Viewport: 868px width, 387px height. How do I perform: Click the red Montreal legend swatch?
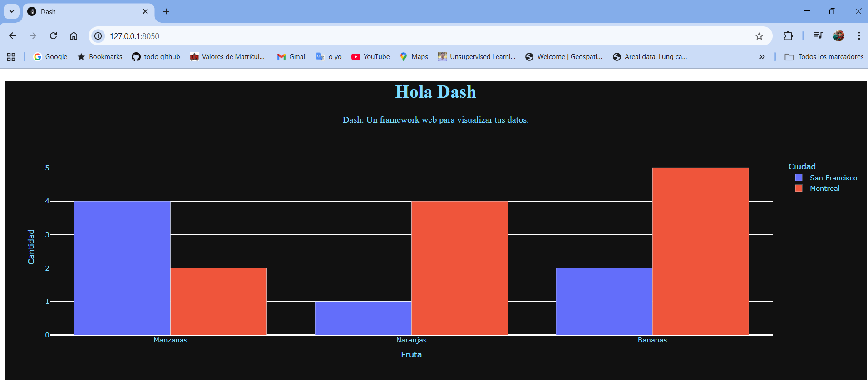(799, 188)
